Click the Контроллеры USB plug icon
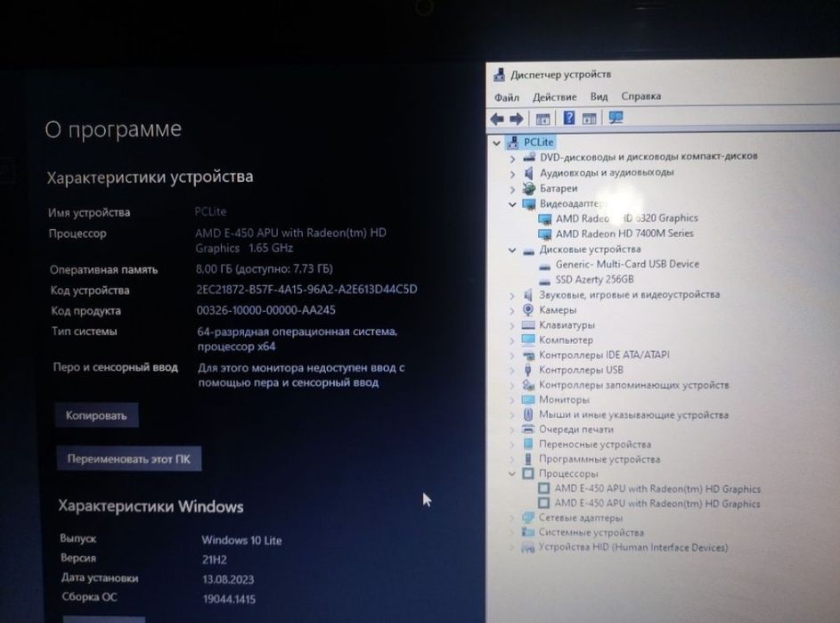Screen dimensions: 840x623 point(528,370)
